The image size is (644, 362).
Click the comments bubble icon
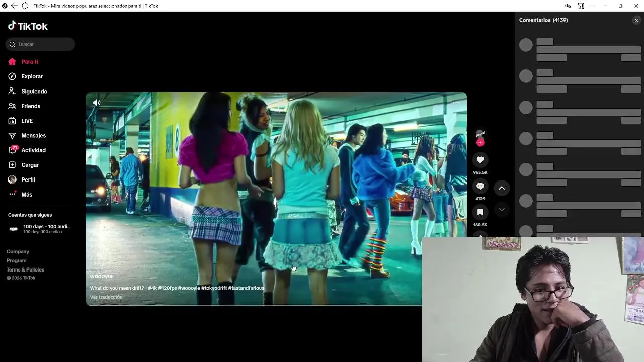[480, 186]
